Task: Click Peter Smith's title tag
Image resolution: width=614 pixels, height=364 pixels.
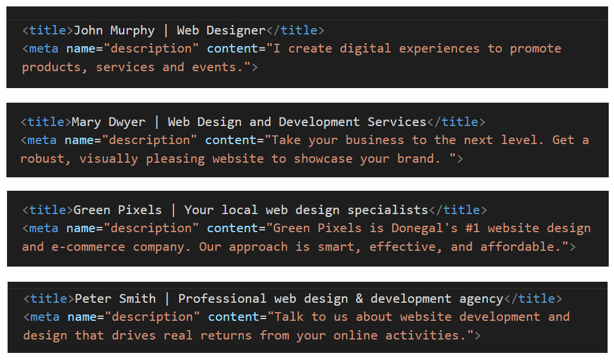Action: [47, 298]
